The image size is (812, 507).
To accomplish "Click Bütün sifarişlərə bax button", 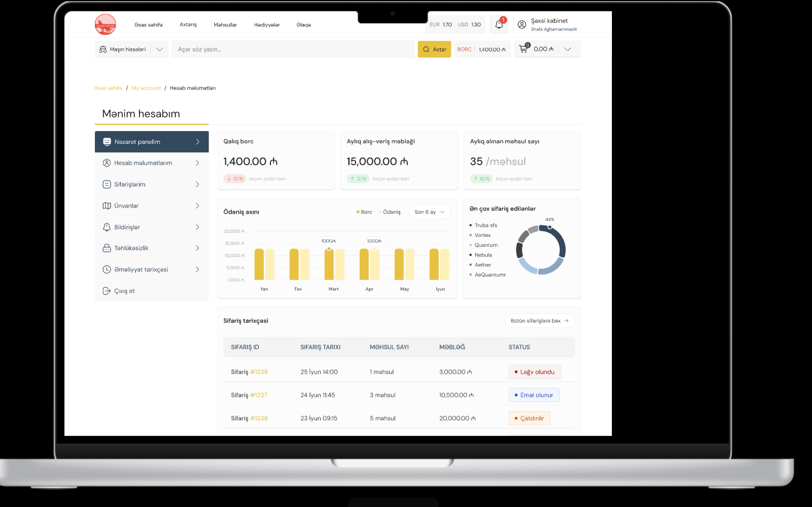I will pos(539,320).
